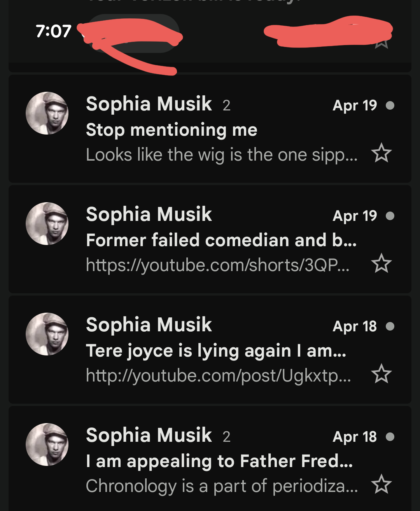This screenshot has width=420, height=511.
Task: Star the "I am appealing to Father Fred" email
Action: click(381, 484)
